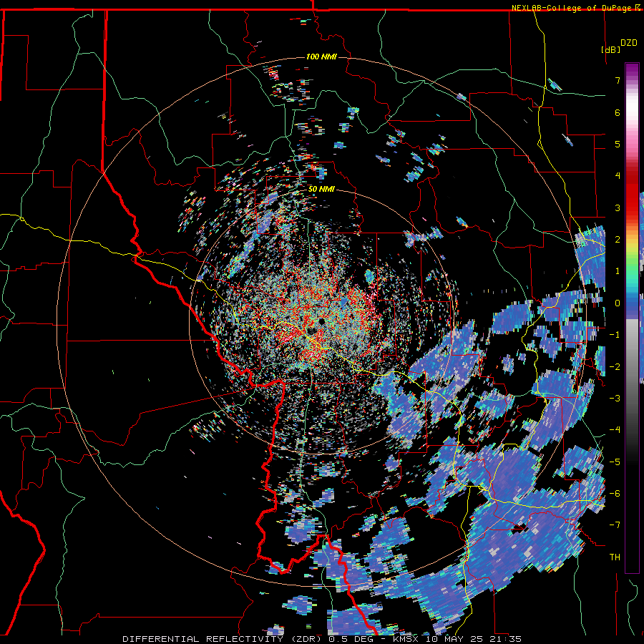Click the black radar site dot at center
The width and height of the screenshot is (644, 644).
pyautogui.click(x=321, y=321)
